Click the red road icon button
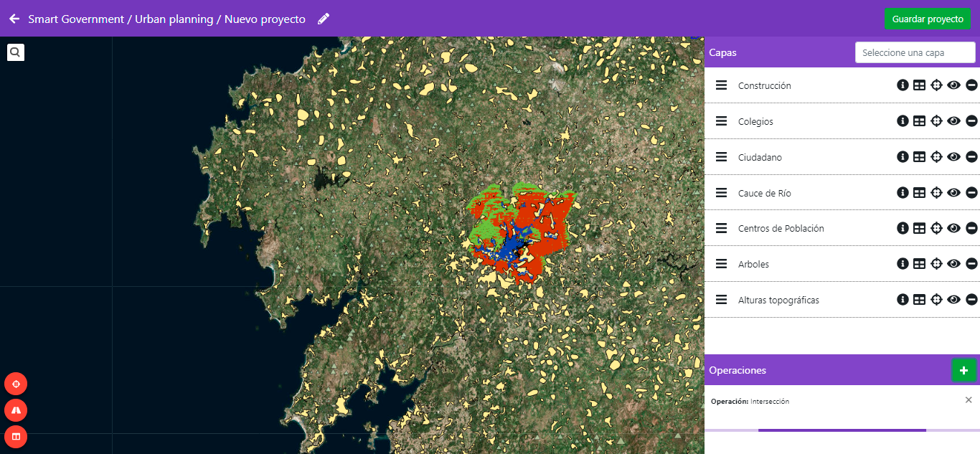Screen dimensions: 980x454 pos(16,410)
